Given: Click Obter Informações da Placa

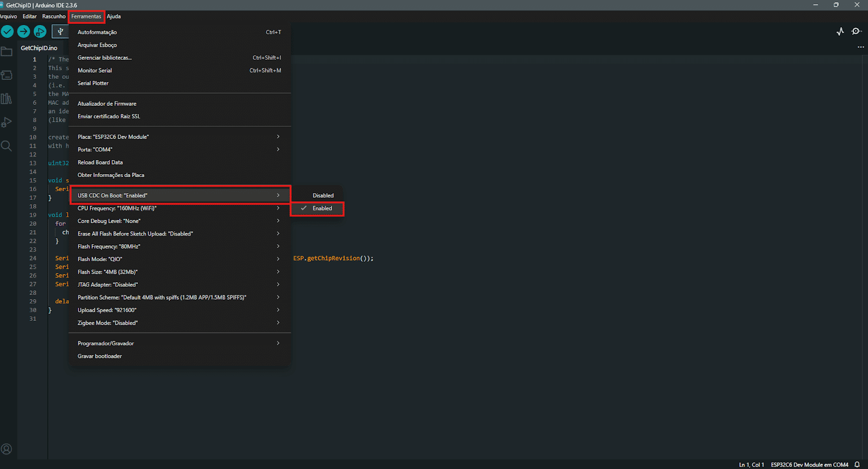Looking at the screenshot, I should pos(111,175).
